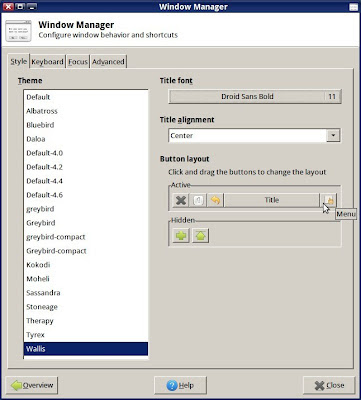361x400 pixels.
Task: Open the Droid Sans Bold font chooser
Action: [x=255, y=97]
